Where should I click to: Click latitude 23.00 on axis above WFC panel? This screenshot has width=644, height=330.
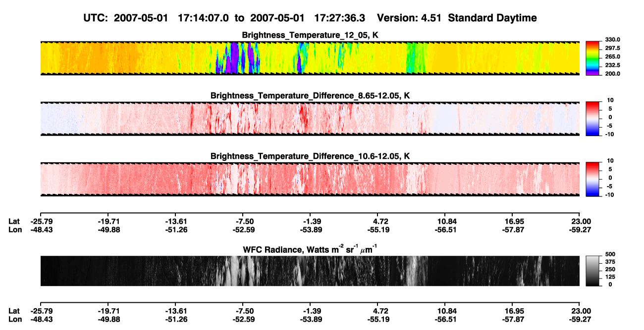pos(581,221)
